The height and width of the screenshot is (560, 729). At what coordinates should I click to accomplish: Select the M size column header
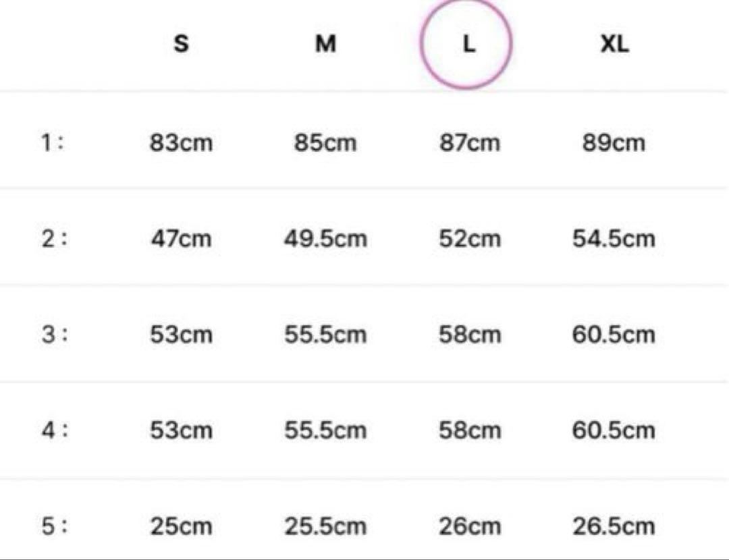325,44
